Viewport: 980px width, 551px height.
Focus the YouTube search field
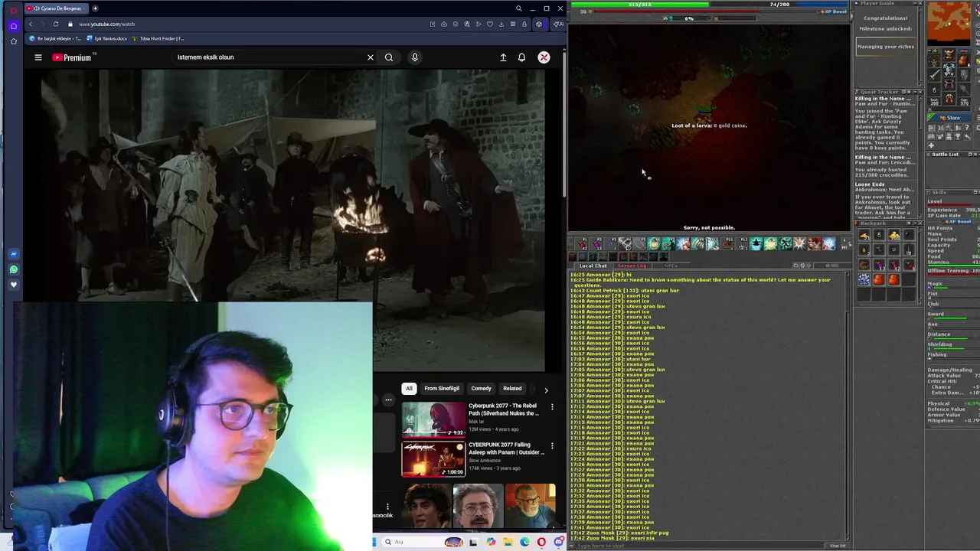coord(268,57)
